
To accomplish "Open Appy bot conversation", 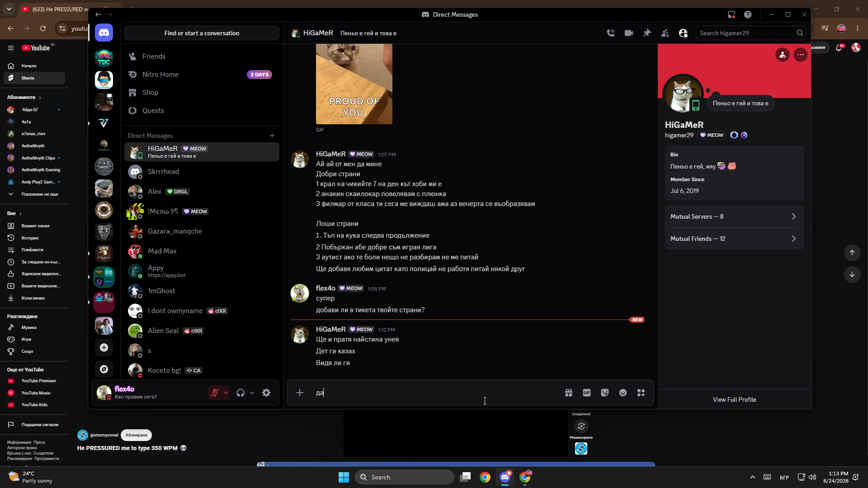I will [202, 271].
